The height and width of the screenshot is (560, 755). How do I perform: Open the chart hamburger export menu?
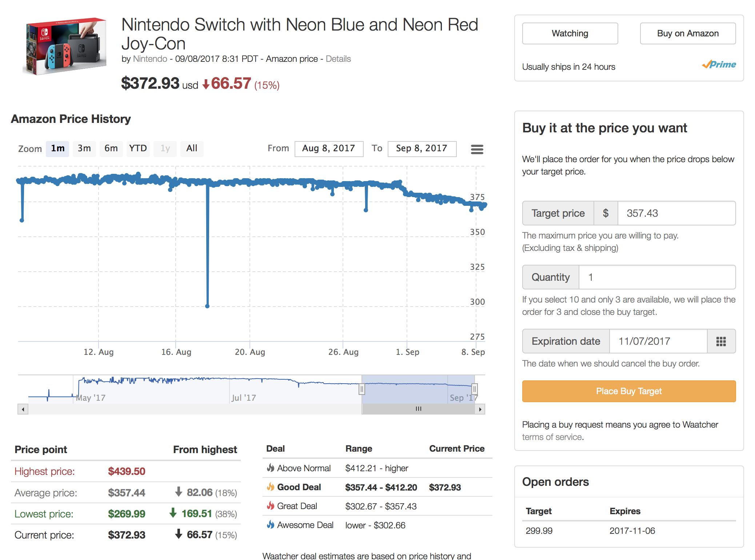(477, 149)
